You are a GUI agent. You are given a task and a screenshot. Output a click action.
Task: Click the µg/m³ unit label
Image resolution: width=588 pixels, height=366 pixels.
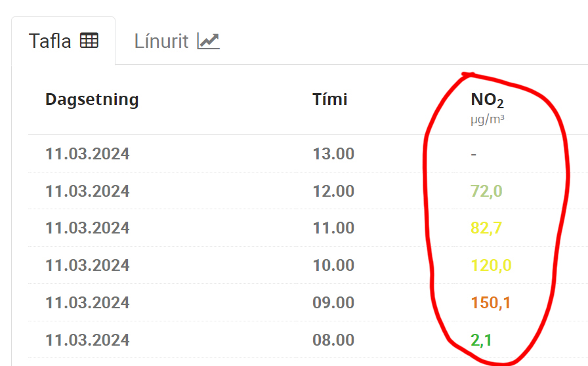[x=488, y=119]
